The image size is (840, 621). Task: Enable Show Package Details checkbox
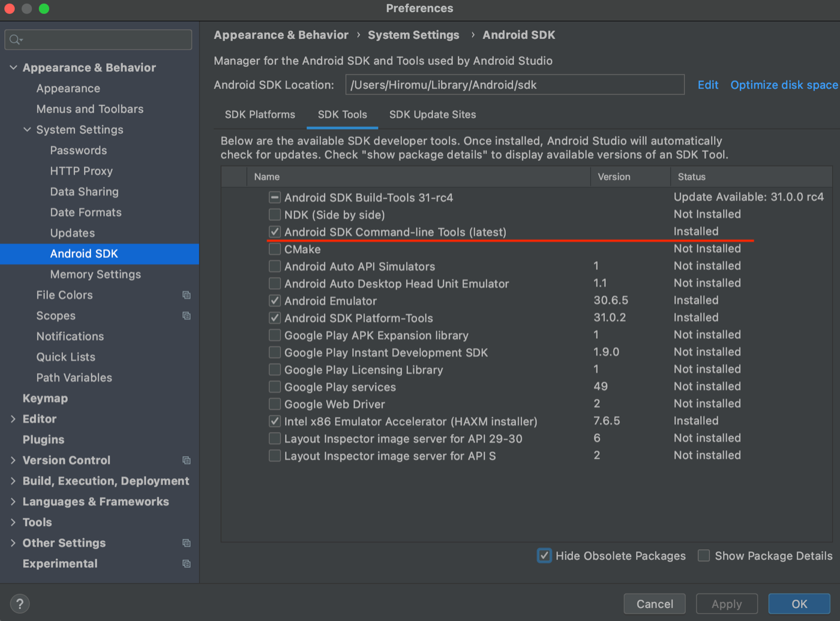(704, 556)
